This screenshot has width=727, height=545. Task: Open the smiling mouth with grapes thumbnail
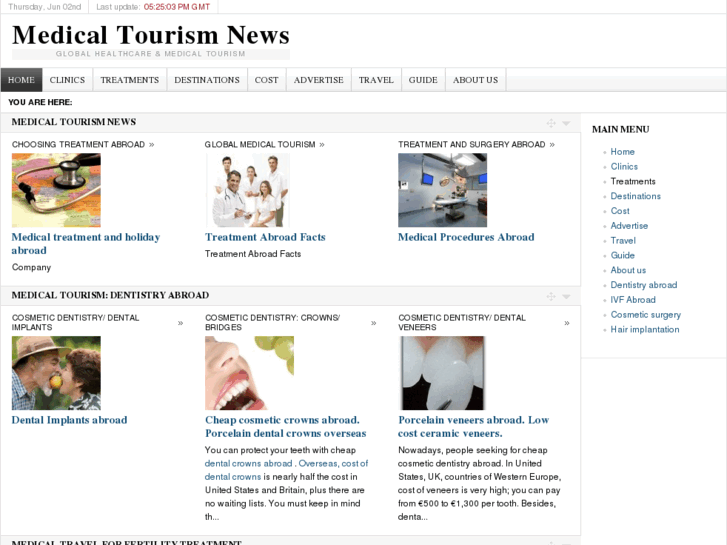(x=249, y=373)
